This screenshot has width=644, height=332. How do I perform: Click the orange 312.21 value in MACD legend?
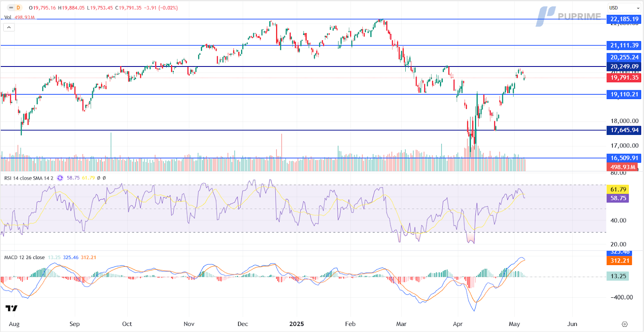click(x=89, y=257)
